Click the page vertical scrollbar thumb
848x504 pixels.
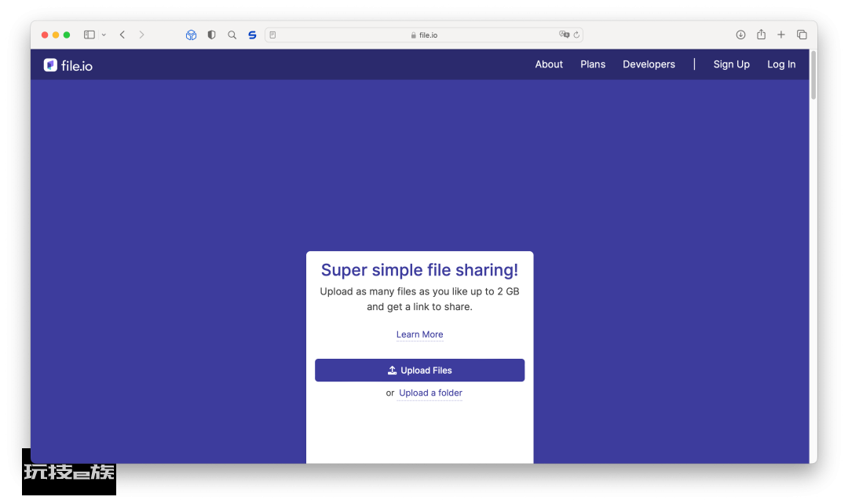(813, 75)
